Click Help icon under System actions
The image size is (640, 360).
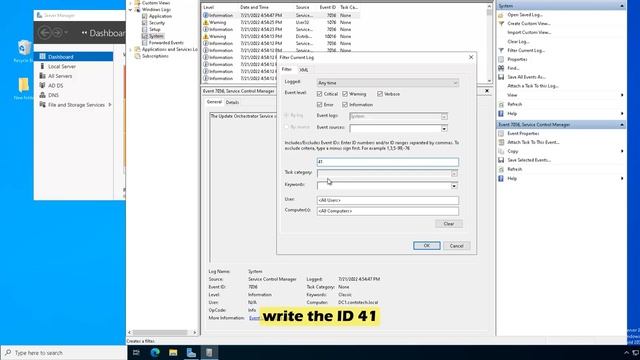click(x=501, y=113)
